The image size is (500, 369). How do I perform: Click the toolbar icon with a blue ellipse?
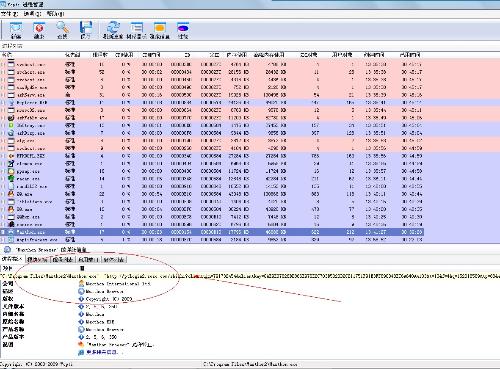[183, 27]
